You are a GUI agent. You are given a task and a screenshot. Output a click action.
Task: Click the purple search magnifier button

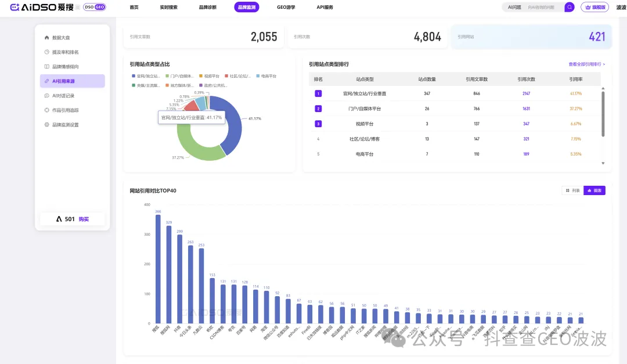point(570,7)
